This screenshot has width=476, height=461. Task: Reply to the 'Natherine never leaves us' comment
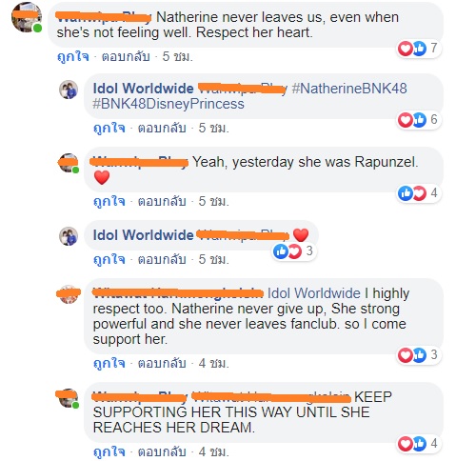pos(126,56)
